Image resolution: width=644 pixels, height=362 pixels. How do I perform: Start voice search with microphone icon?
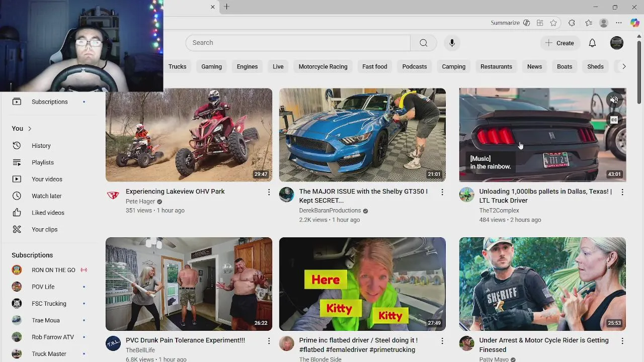(x=452, y=43)
